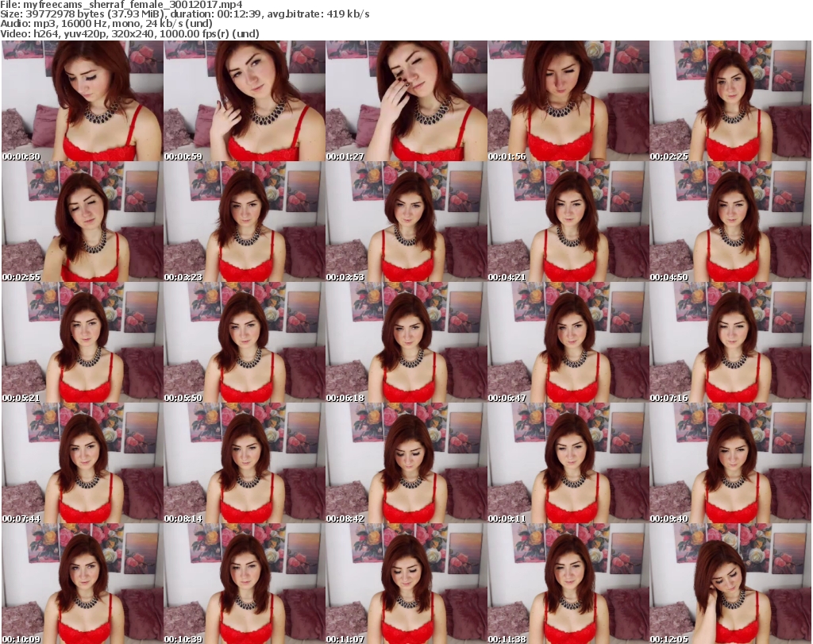Click the File name line in header
The image size is (813, 644).
point(121,5)
